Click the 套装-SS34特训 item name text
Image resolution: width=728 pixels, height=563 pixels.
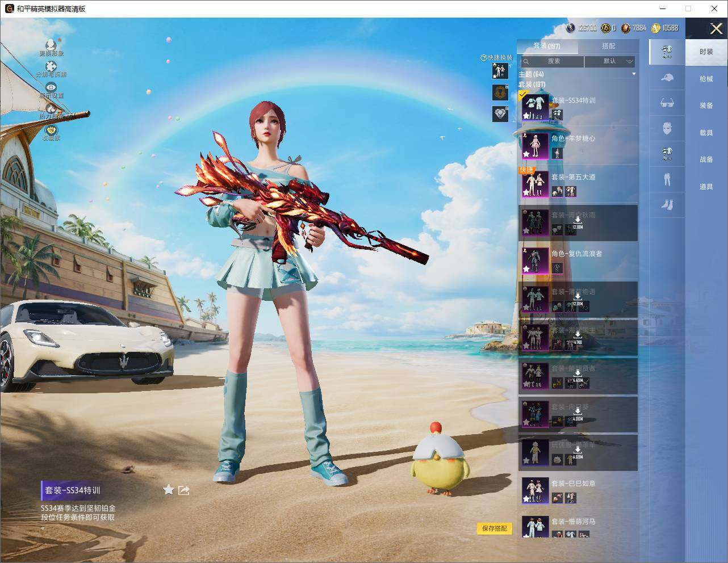[574, 100]
